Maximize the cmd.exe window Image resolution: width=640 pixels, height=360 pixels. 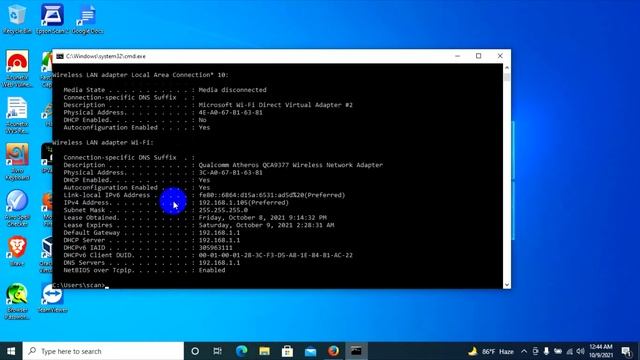pos(479,56)
